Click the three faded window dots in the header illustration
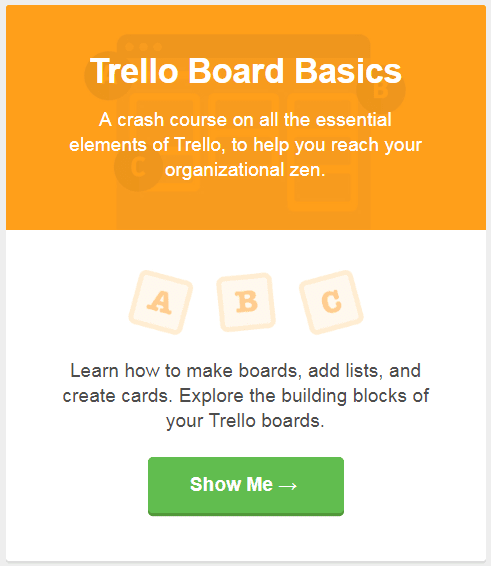491x566 pixels. [x=143, y=47]
